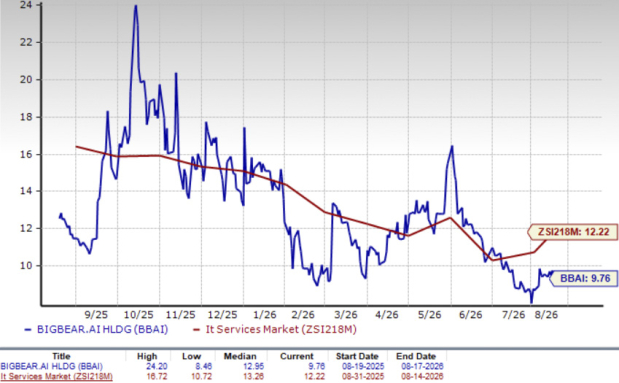This screenshot has width=619, height=383.
Task: Click the Start Date column header
Action: tap(357, 356)
